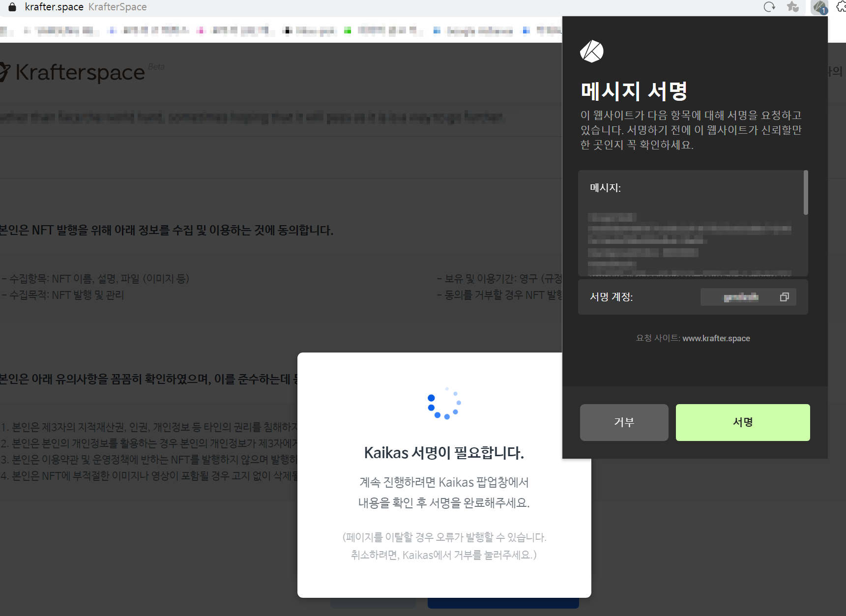Image resolution: width=846 pixels, height=616 pixels.
Task: Click '내용을 확인 후 서명을 완료해주세요.' text
Action: pyautogui.click(x=444, y=503)
